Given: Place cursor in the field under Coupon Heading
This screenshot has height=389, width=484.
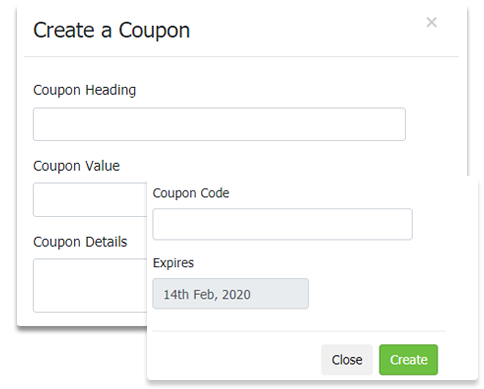Looking at the screenshot, I should (x=219, y=124).
